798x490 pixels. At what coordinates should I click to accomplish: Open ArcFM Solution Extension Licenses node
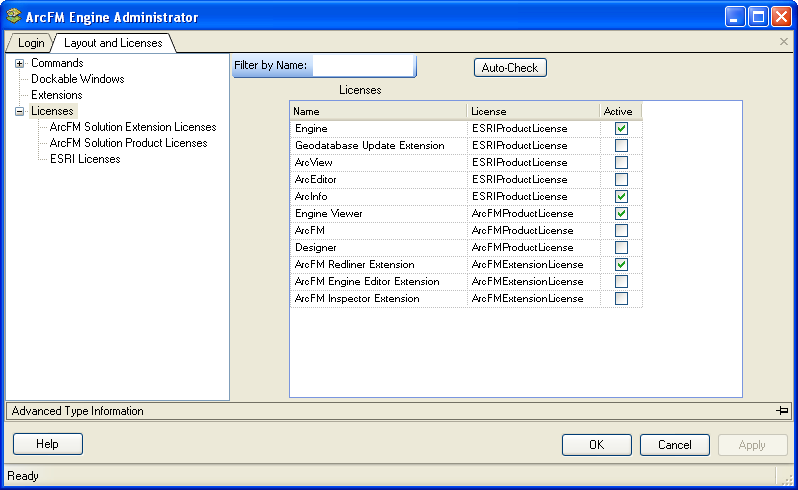pyautogui.click(x=133, y=127)
